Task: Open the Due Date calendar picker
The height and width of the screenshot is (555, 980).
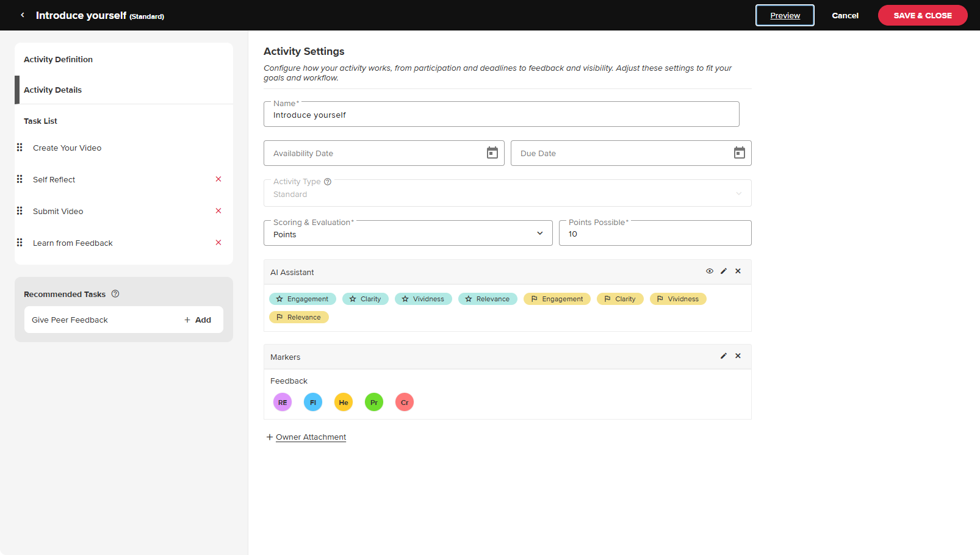Action: click(740, 153)
